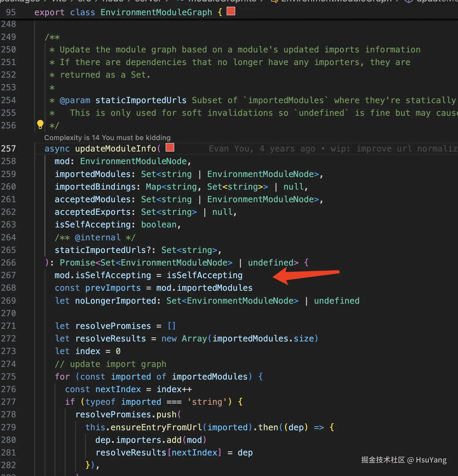The image size is (458, 476).
Task: Click 'ensureEntryFromUrl' call on line 279
Action: tap(156, 427)
